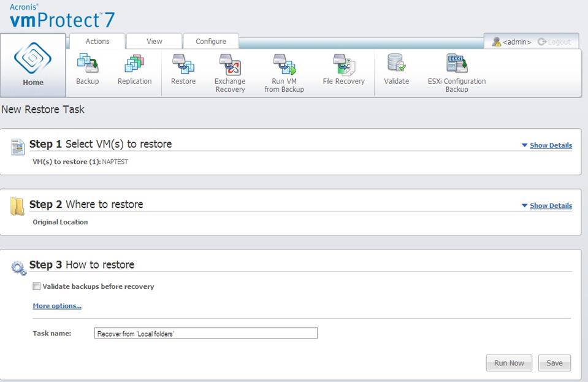Select the NAPTEST VM name text
This screenshot has width=588, height=382.
click(x=115, y=162)
